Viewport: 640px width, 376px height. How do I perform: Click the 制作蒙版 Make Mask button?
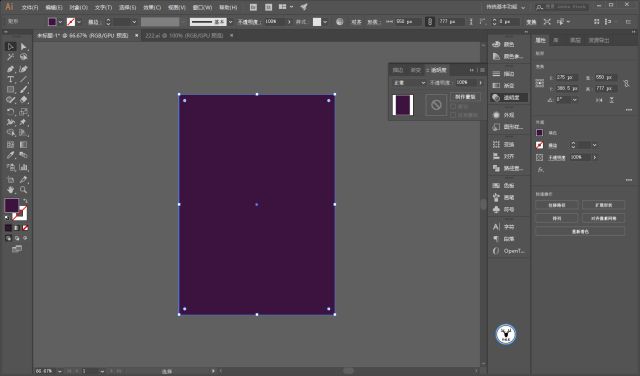click(x=465, y=97)
